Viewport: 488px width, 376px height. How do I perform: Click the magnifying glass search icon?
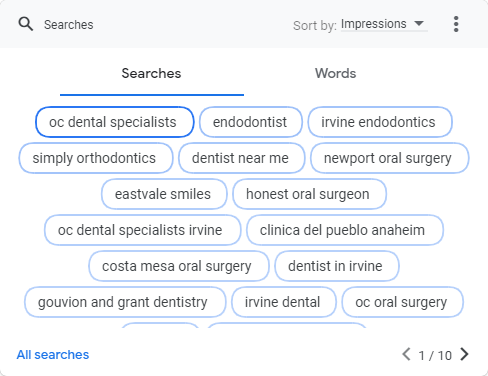[26, 24]
